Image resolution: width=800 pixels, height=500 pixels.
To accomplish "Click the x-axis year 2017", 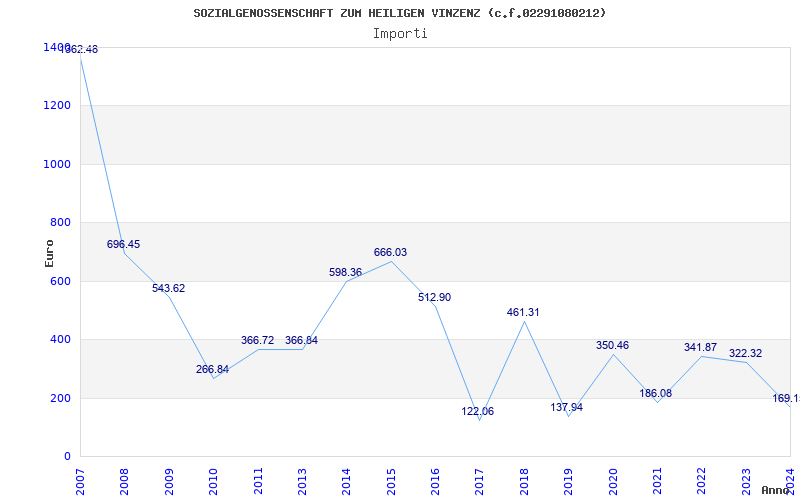I will tap(480, 482).
